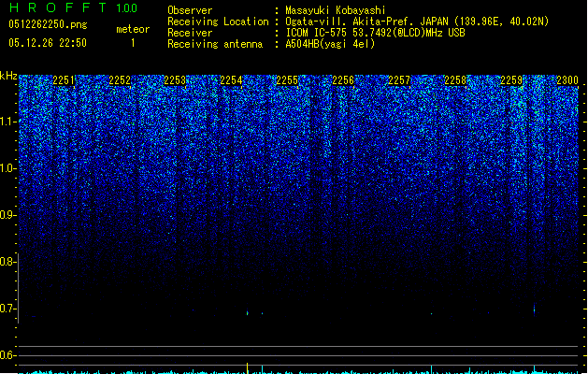The image size is (588, 374).
Task: Click the 2300 time marker
Action: tap(567, 80)
